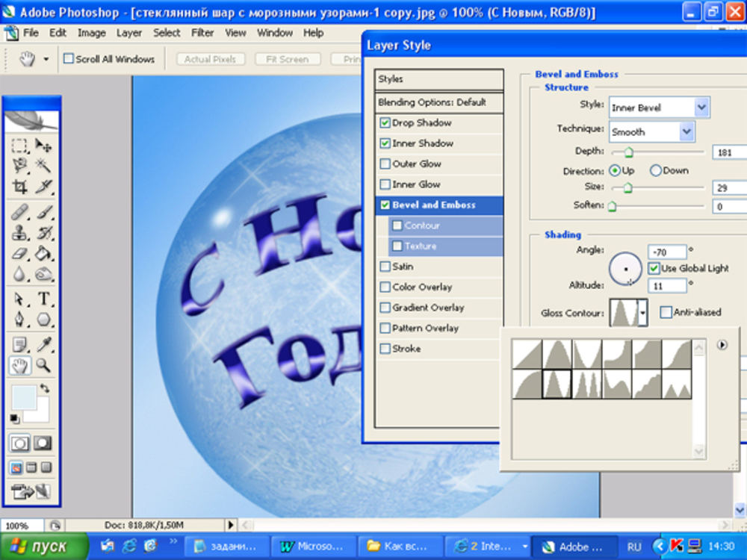
Task: Open the Image menu
Action: click(x=91, y=33)
